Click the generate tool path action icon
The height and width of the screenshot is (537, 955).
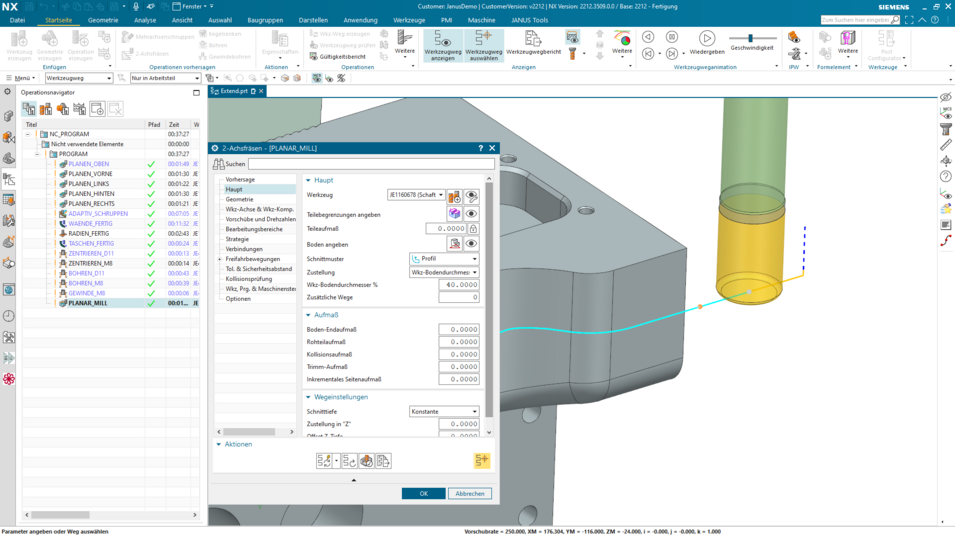pos(324,461)
